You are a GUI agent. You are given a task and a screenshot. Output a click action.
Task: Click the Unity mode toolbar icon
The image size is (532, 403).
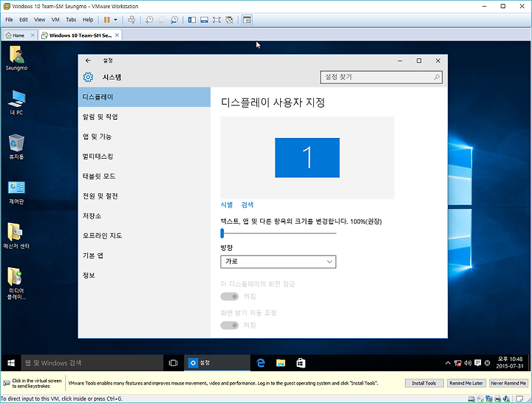[x=229, y=20]
